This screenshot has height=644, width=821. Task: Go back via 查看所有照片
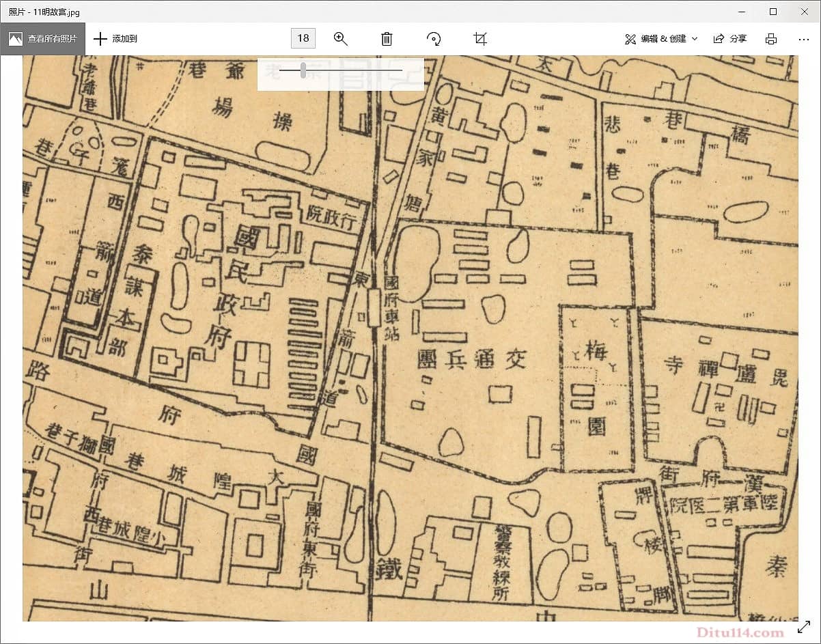tap(43, 39)
